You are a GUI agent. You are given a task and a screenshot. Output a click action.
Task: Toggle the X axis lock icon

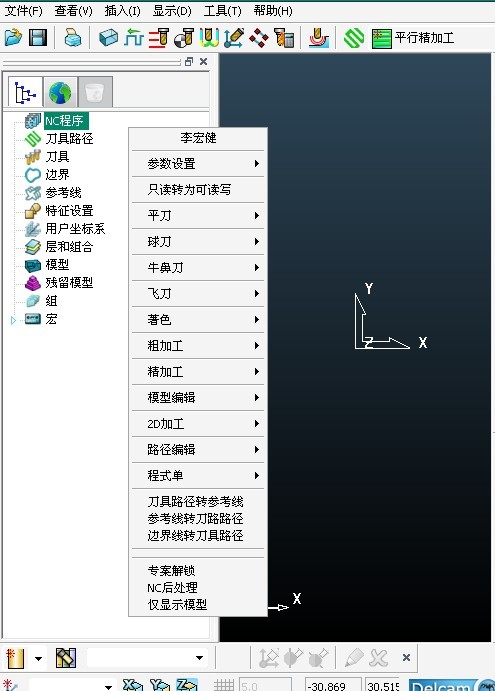tap(133, 684)
